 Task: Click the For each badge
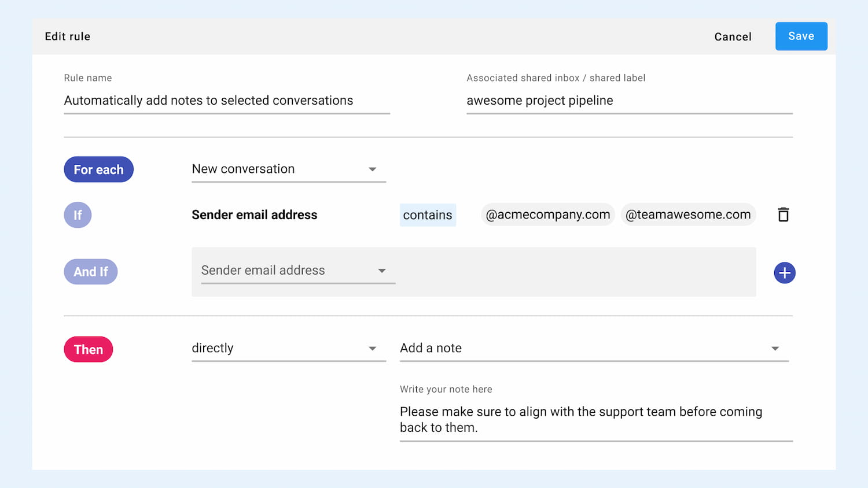98,169
